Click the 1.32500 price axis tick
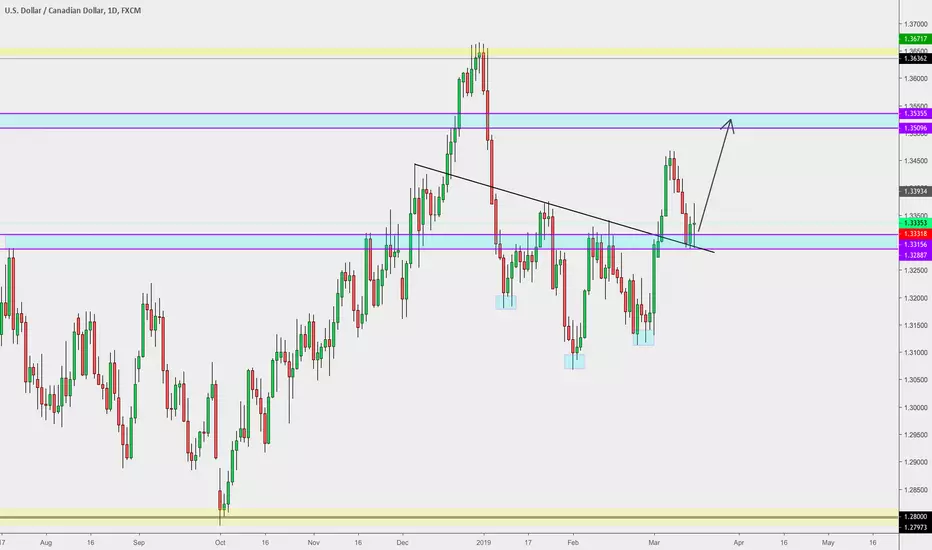This screenshot has height=550, width=932. tap(915, 271)
